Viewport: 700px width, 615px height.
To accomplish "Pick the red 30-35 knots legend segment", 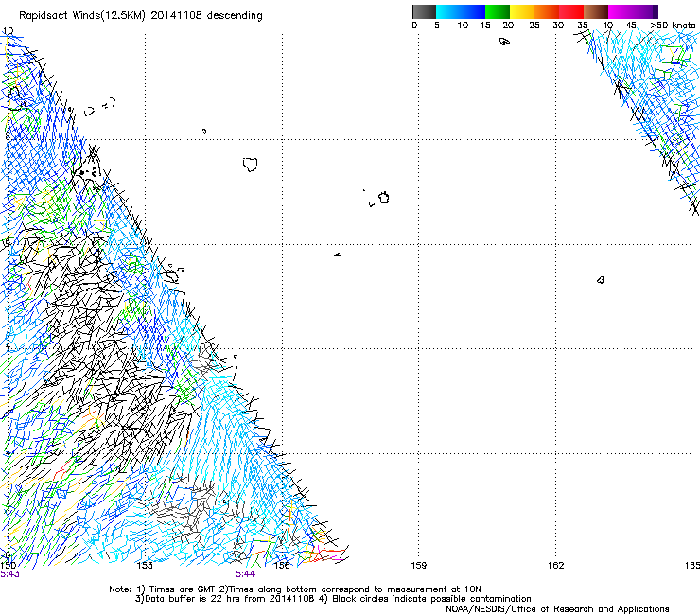I will point(571,11).
